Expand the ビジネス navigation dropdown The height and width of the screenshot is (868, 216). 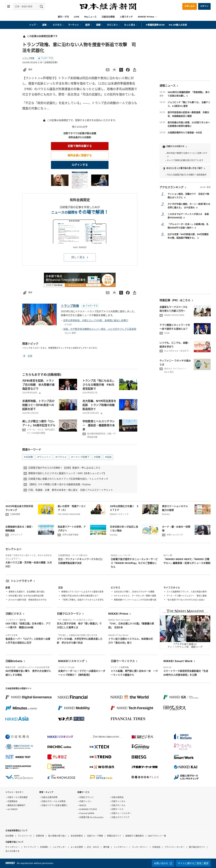coord(58,25)
